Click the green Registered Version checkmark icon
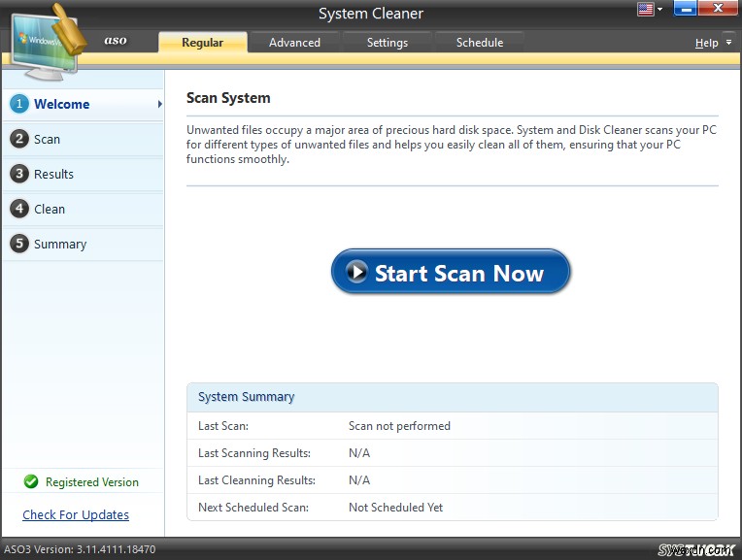742x560 pixels. (x=31, y=481)
